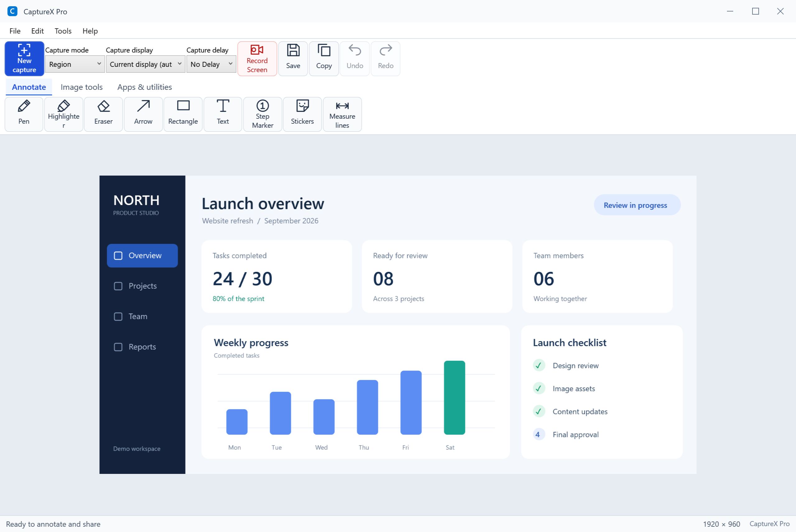
Task: Click the 'Design review' checklist item
Action: coord(575,365)
